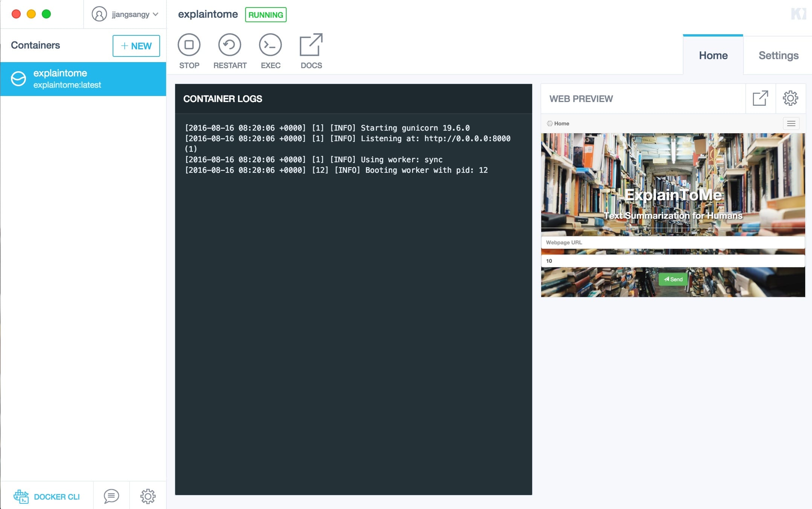Expand the jjangsangy account dropdown
This screenshot has height=509, width=812.
(156, 14)
